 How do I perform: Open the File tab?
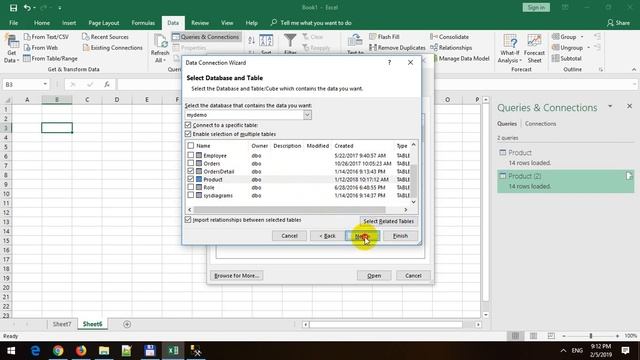[13, 23]
